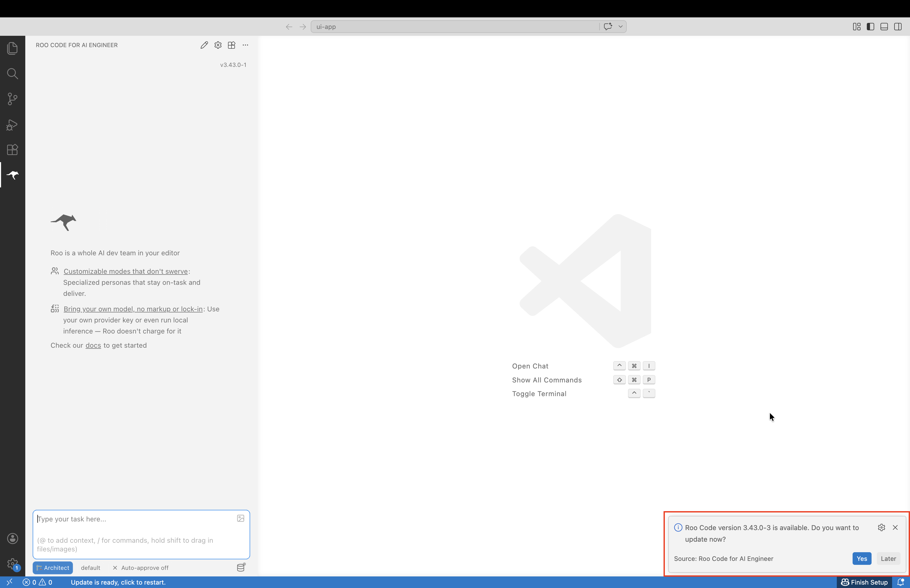
Task: Select the Roo Code kangaroo icon
Action: [12, 175]
